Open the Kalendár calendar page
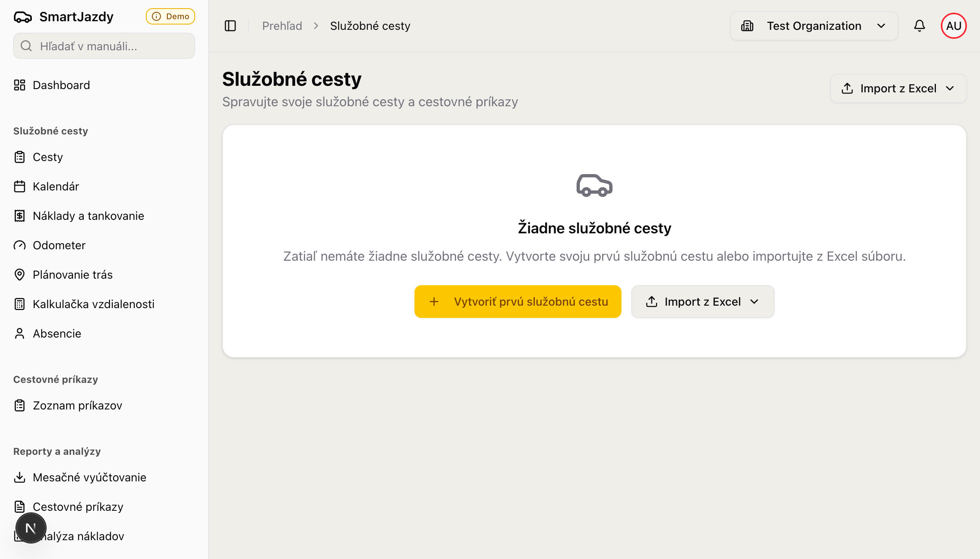This screenshot has height=559, width=980. click(56, 186)
